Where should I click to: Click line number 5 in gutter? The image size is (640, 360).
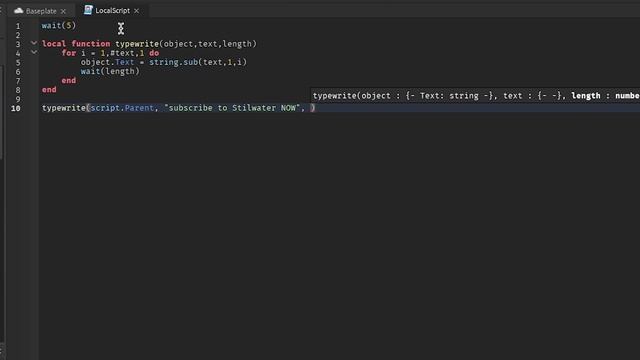click(18, 63)
